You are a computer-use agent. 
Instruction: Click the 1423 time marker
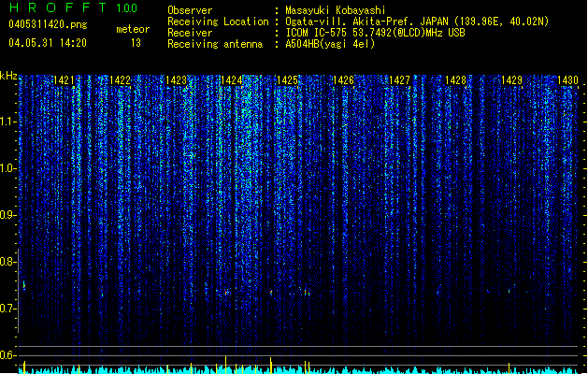177,80
